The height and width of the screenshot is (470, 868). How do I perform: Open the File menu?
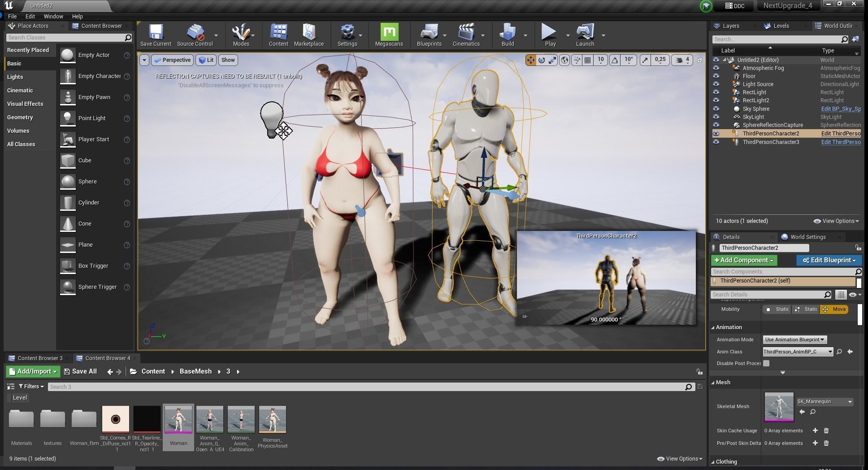coord(13,16)
